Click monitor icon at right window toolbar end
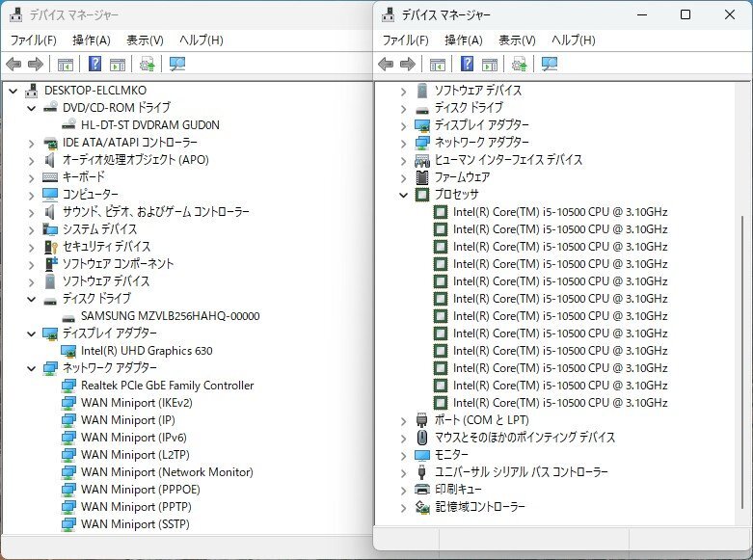 click(x=550, y=65)
